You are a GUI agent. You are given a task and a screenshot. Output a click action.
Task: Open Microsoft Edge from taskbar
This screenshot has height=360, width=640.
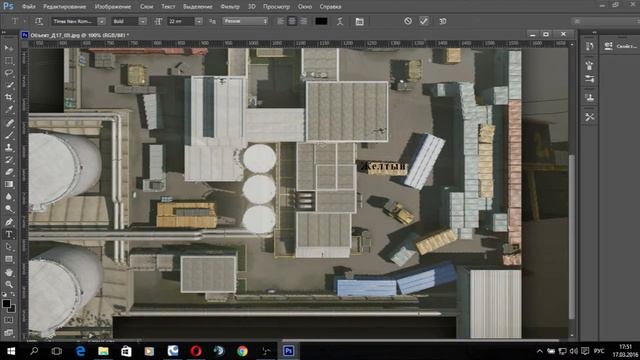pyautogui.click(x=80, y=351)
